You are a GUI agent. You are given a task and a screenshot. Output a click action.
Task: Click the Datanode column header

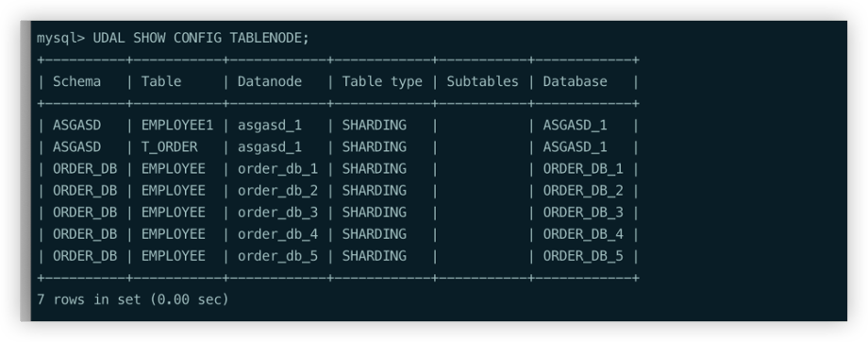click(x=270, y=81)
